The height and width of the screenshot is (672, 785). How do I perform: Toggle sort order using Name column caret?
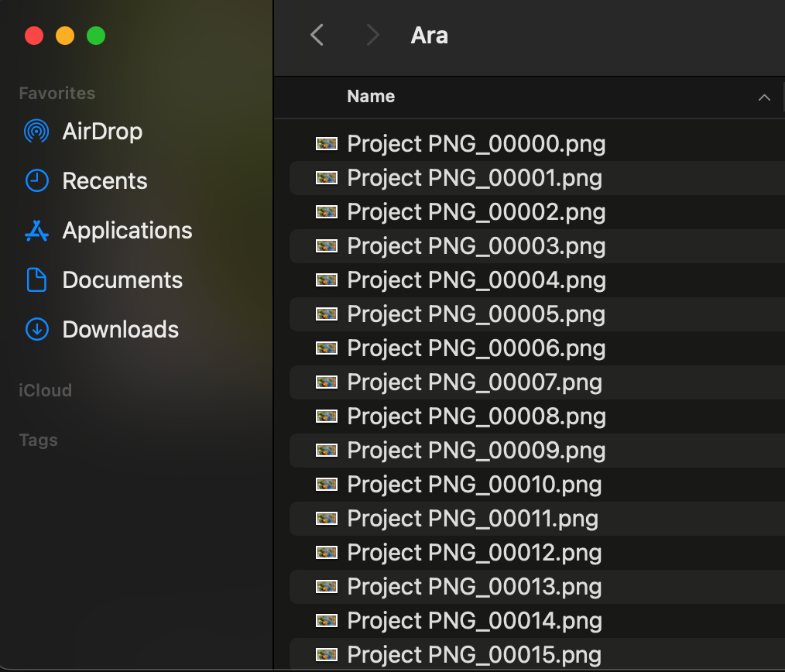click(x=764, y=98)
